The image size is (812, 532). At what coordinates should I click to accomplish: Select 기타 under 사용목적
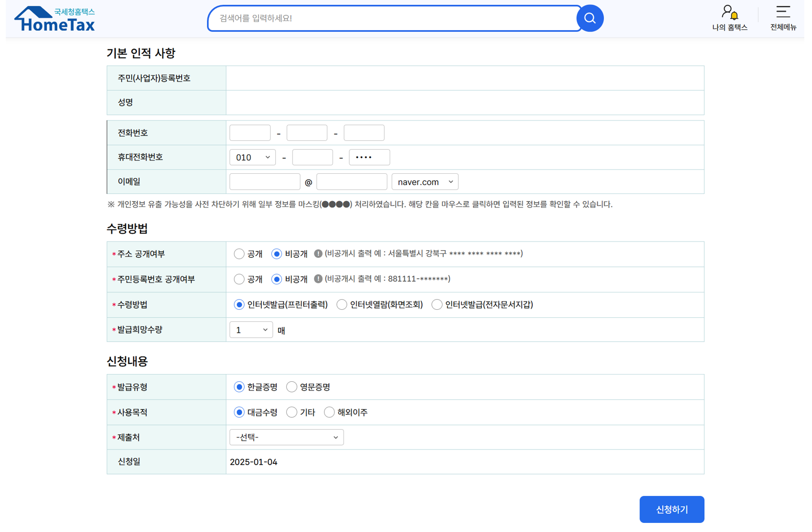292,412
